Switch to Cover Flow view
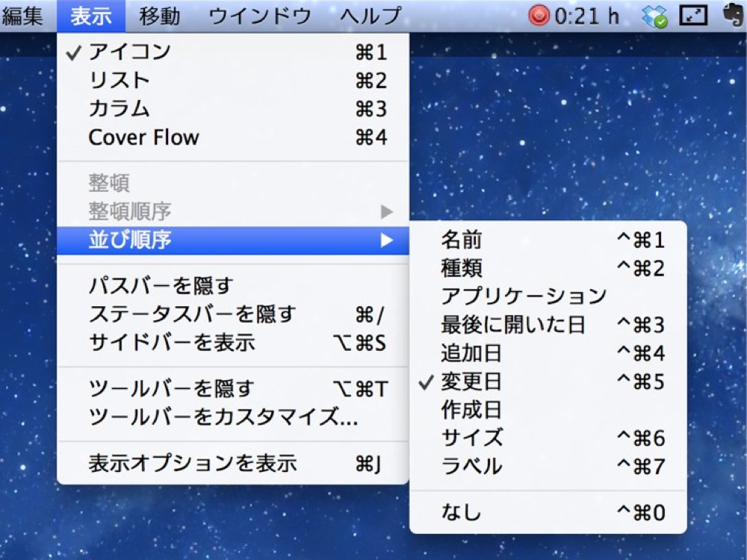Image resolution: width=747 pixels, height=560 pixels. click(233, 137)
